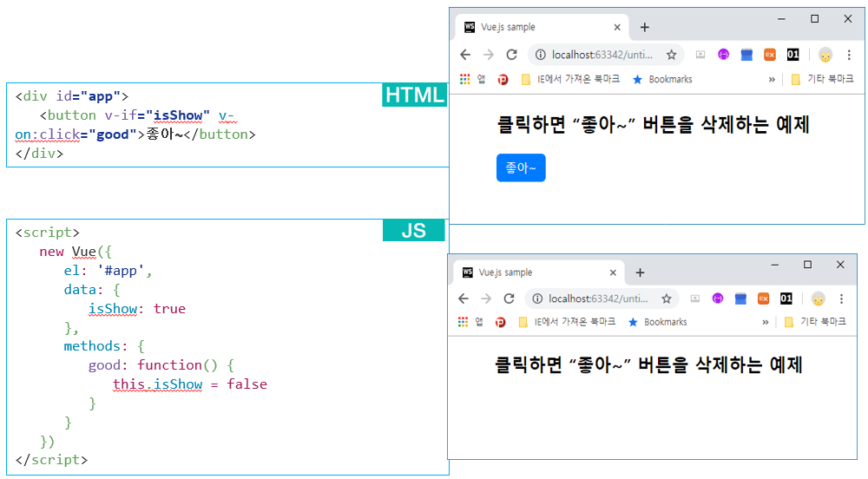The image size is (868, 479).
Task: Click the '<div id="app">' code line
Action: click(72, 96)
